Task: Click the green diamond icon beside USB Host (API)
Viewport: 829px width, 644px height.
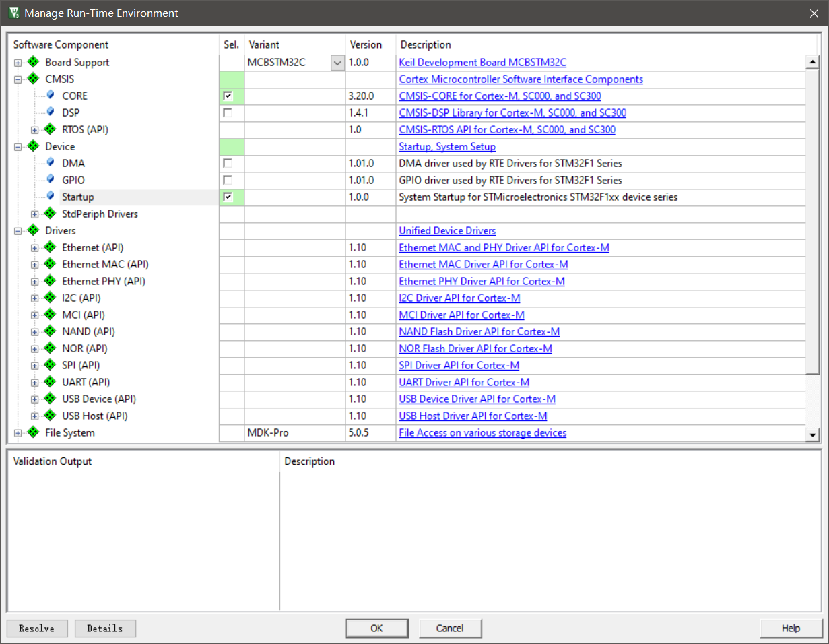Action: (50, 416)
